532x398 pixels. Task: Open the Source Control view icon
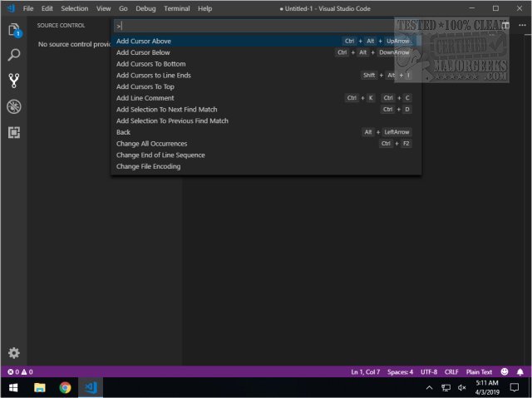coord(14,81)
